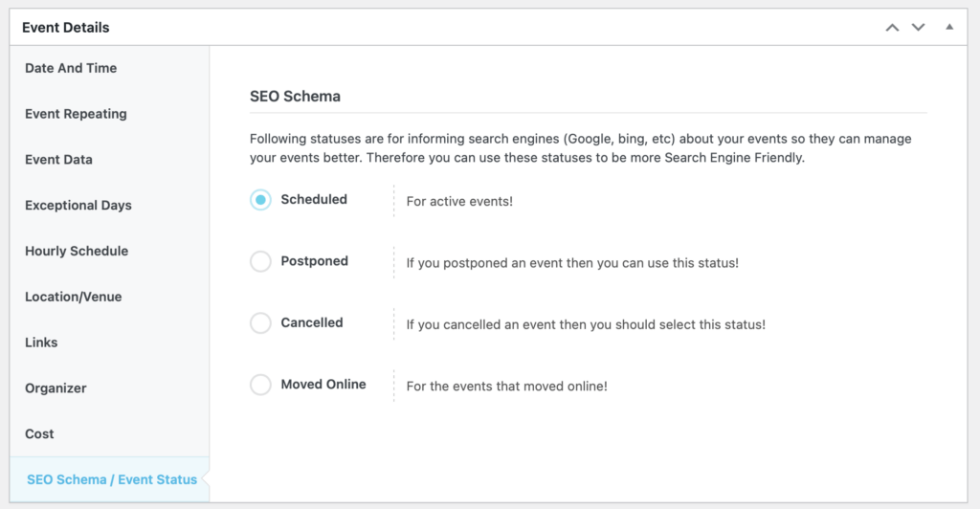This screenshot has height=509, width=980.
Task: Open Exceptional Days settings
Action: click(78, 205)
